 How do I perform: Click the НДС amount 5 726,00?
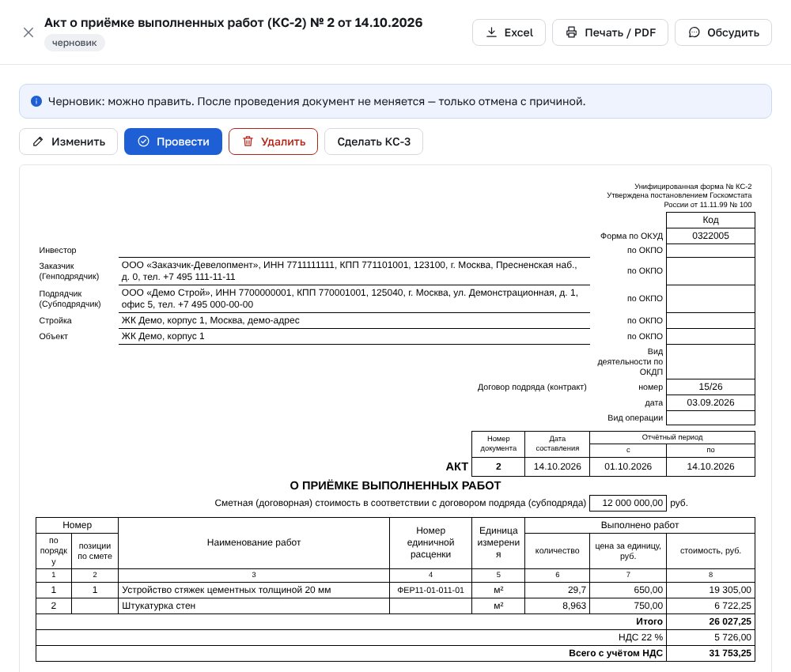point(710,637)
